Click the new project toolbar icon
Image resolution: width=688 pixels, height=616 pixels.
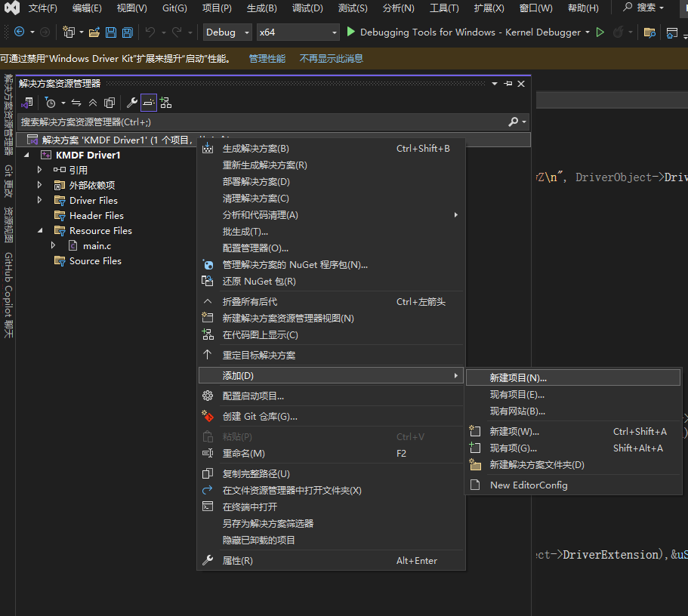[69, 32]
